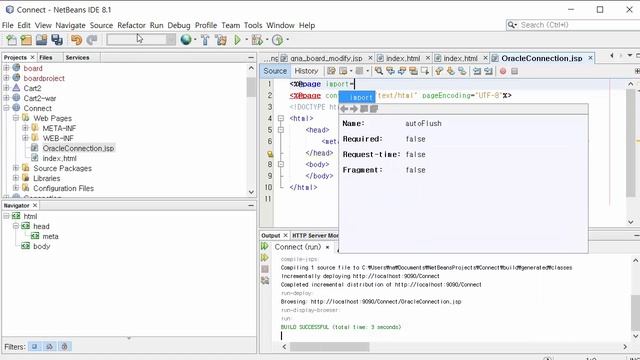Click the Find Selection magnifier in editor toolbar

point(379,71)
